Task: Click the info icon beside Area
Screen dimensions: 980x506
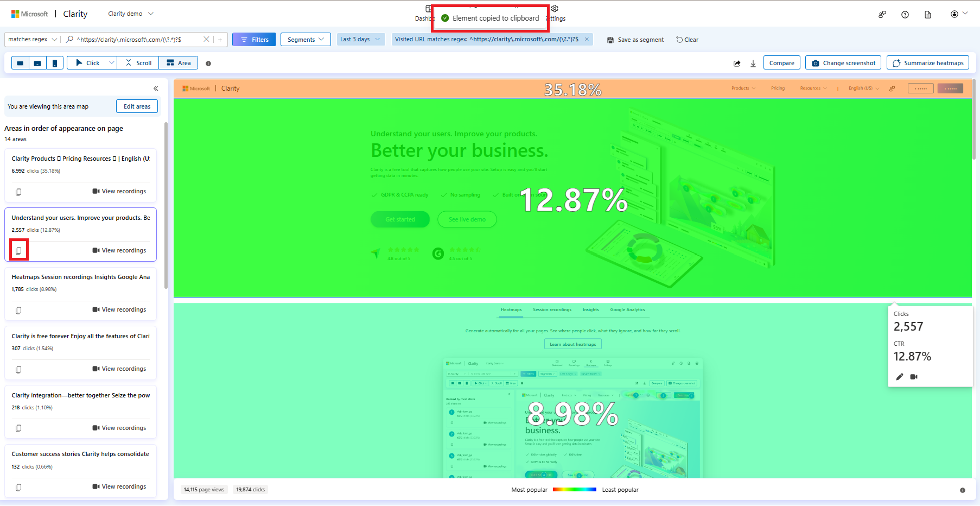Action: (x=208, y=64)
